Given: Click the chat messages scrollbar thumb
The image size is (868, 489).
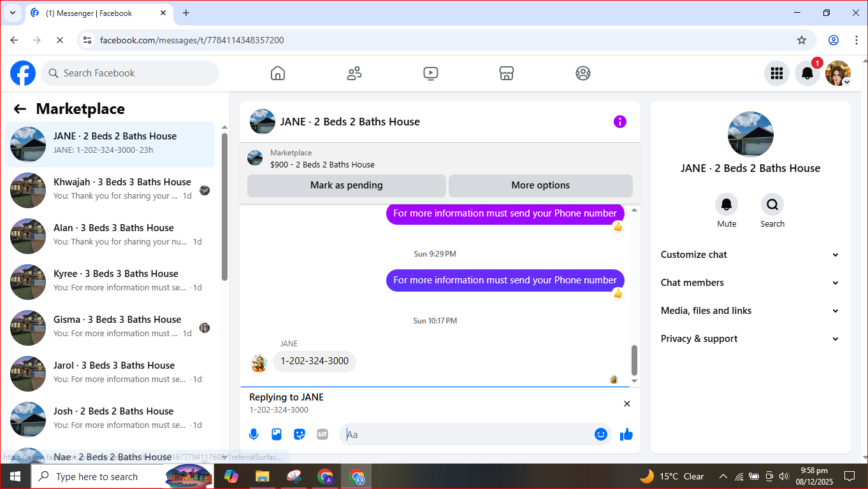Looking at the screenshot, I should (634, 360).
